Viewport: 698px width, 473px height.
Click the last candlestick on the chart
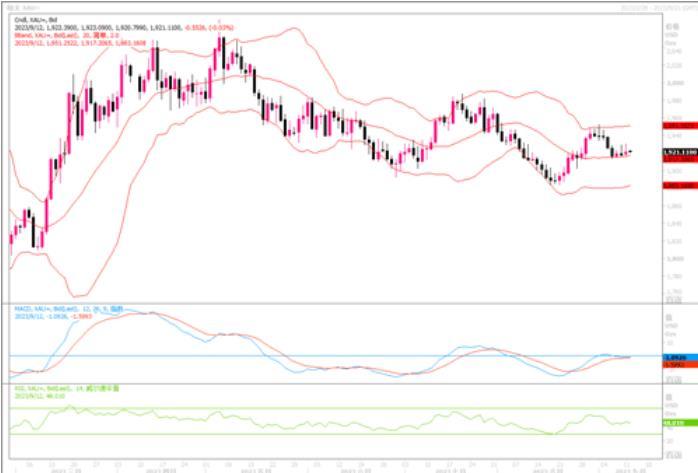[629, 151]
